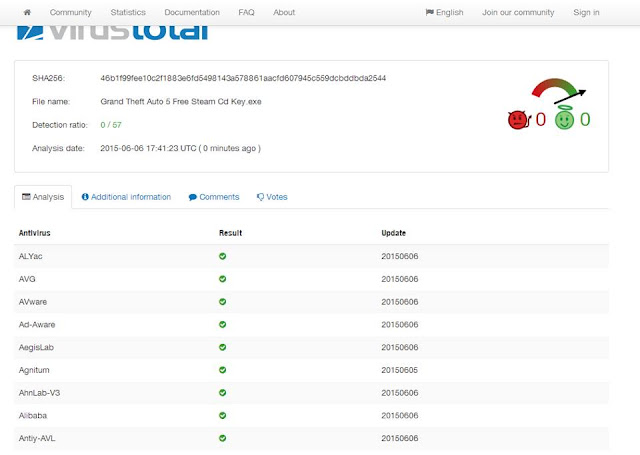The width and height of the screenshot is (640, 455).
Task: Open the Documentation page
Action: [x=192, y=12]
